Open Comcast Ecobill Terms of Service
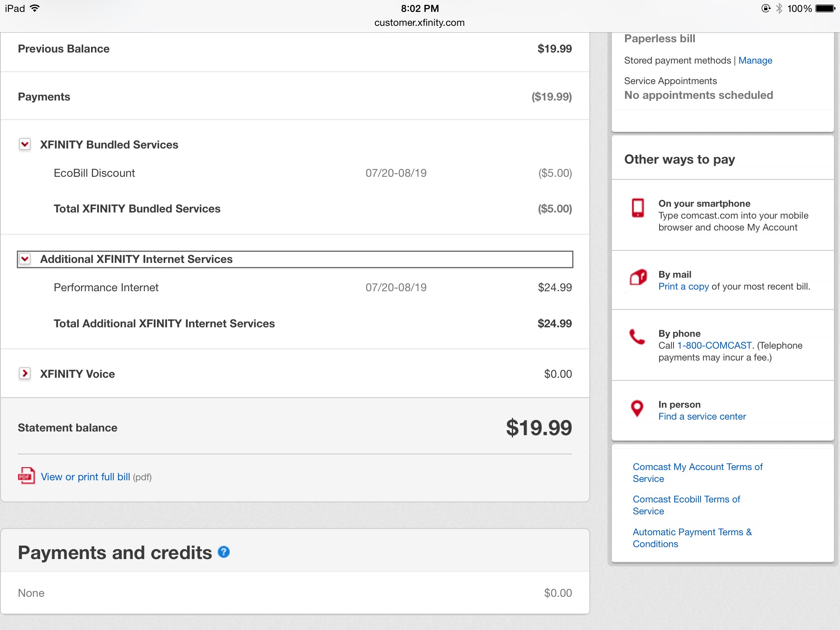Screen dimensions: 840x630 point(686,505)
